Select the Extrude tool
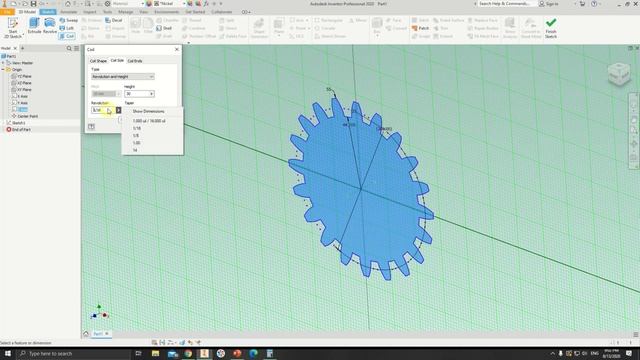 (x=34, y=26)
